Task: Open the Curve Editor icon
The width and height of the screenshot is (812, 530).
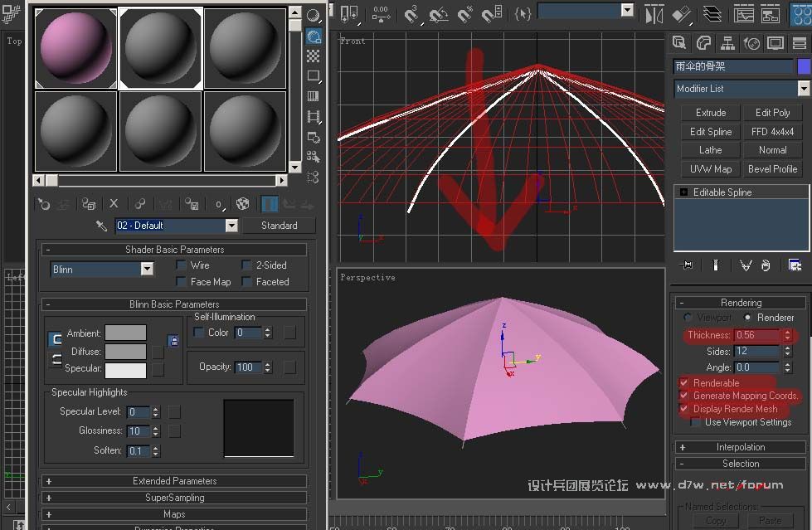Action: pyautogui.click(x=744, y=14)
